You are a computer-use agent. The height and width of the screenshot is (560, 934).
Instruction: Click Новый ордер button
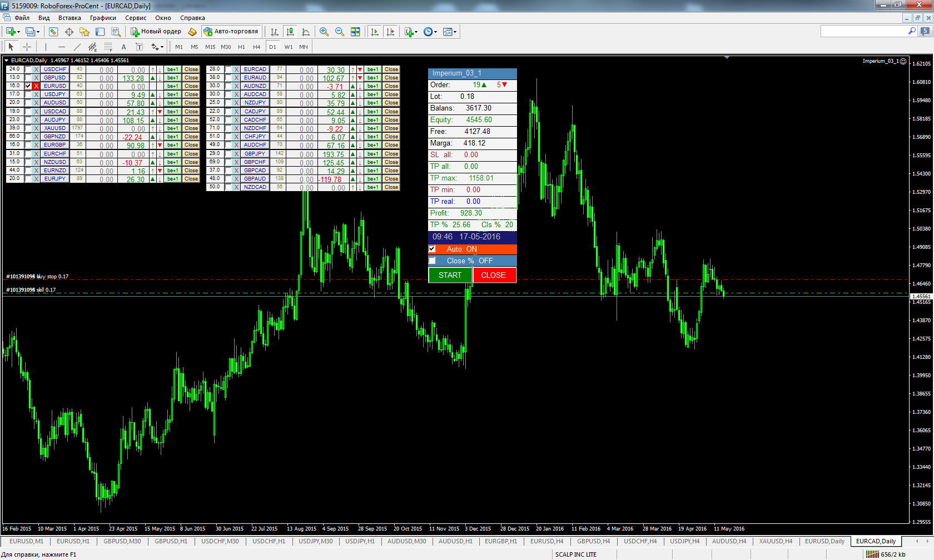(x=156, y=32)
